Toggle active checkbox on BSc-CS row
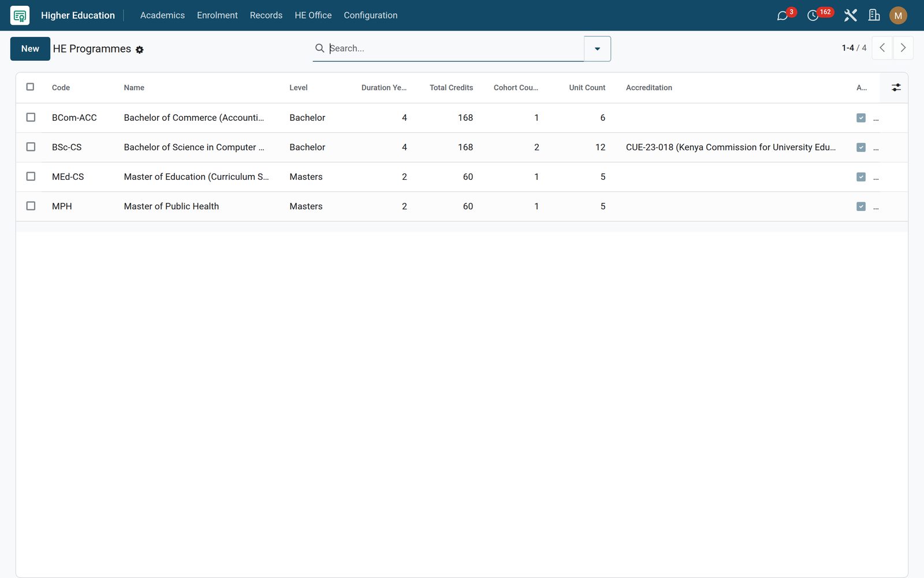This screenshot has width=924, height=578. point(861,147)
